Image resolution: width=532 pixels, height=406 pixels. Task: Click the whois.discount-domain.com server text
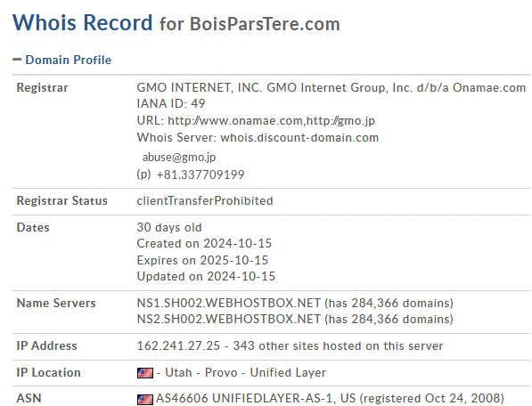tap(299, 138)
